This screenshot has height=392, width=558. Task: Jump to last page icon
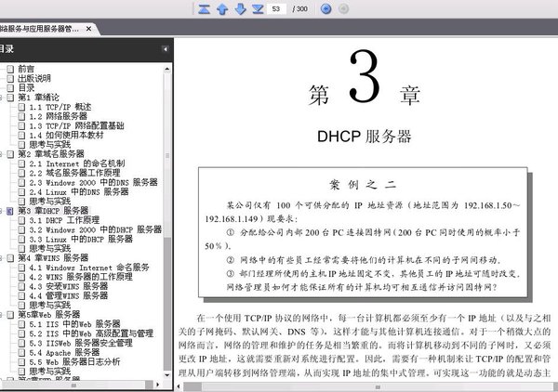point(258,9)
